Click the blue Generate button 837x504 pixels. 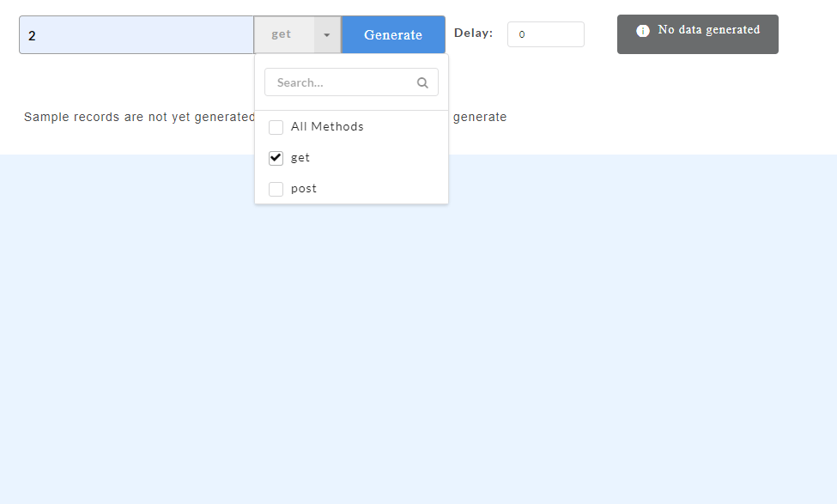[x=393, y=34]
